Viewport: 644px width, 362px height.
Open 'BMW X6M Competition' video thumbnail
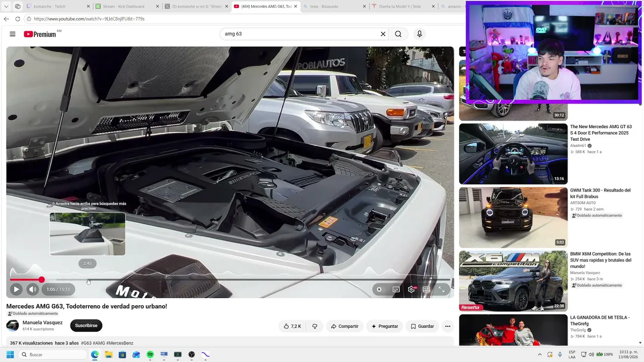point(513,281)
